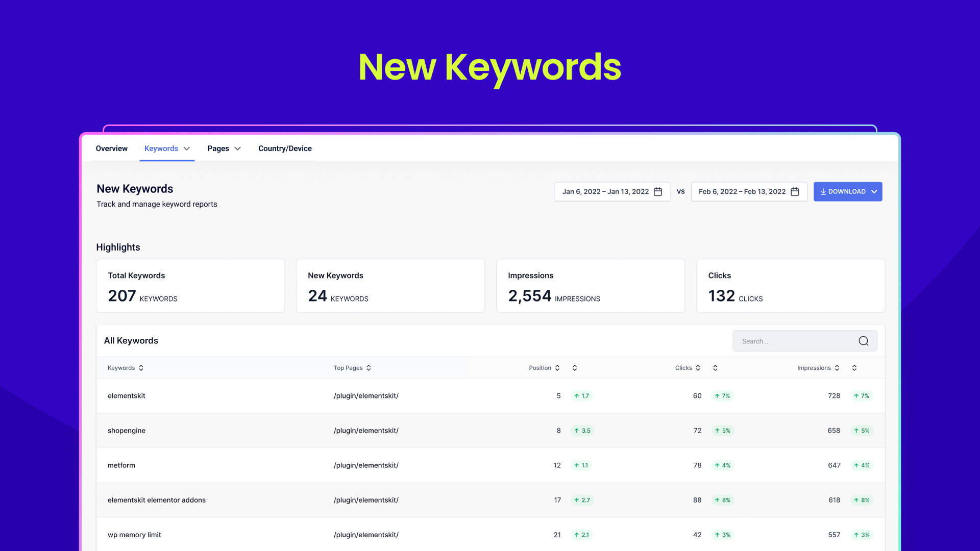Sort by Position column arrows
980x551 pixels.
(557, 368)
